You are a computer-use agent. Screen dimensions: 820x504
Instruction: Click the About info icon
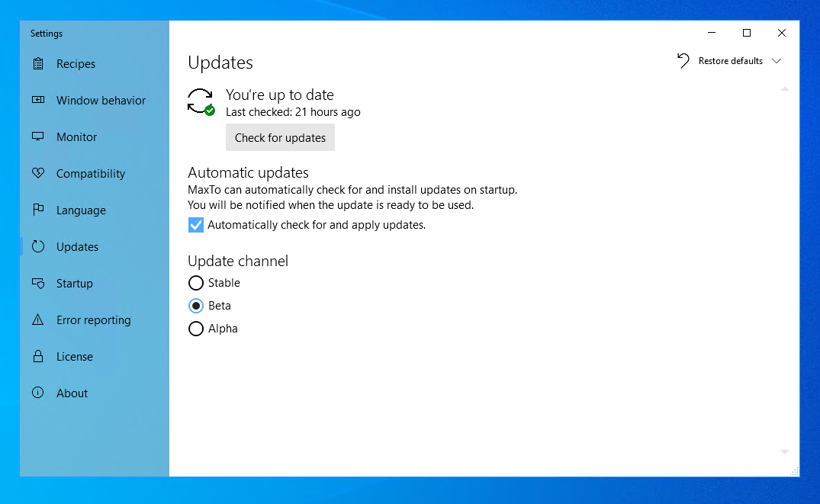[x=37, y=393]
